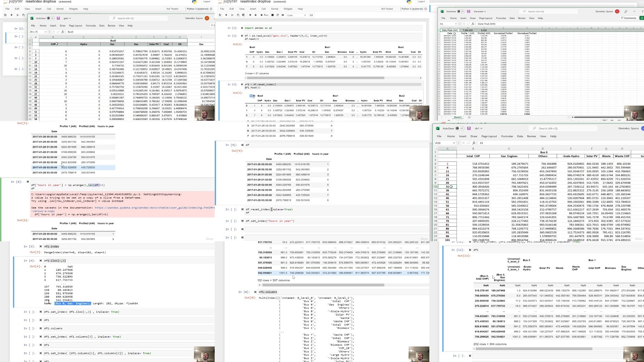Screen dimensions: 644x362
Task: Click Excel logo in ds1 title bar
Action: [438, 128]
